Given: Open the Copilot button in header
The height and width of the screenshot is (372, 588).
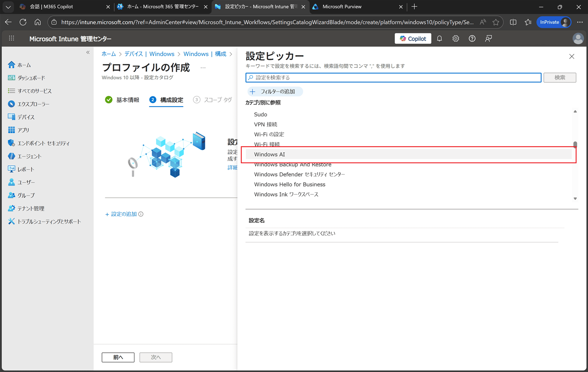Looking at the screenshot, I should pos(413,38).
